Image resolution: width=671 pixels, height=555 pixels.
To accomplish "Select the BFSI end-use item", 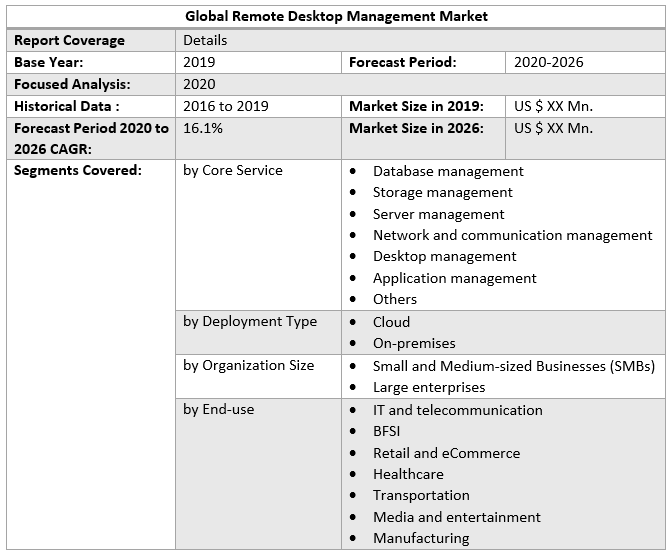I will point(389,431).
